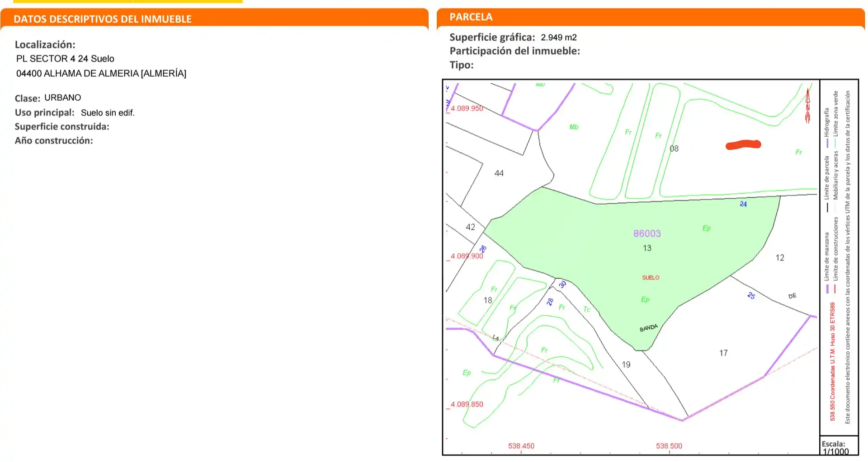Click the Uso principal label
The height and width of the screenshot is (462, 868).
(x=44, y=112)
